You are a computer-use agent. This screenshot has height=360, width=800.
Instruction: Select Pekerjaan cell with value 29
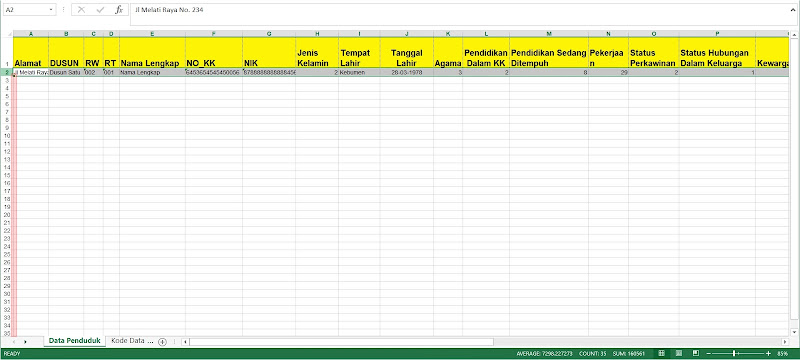point(608,73)
